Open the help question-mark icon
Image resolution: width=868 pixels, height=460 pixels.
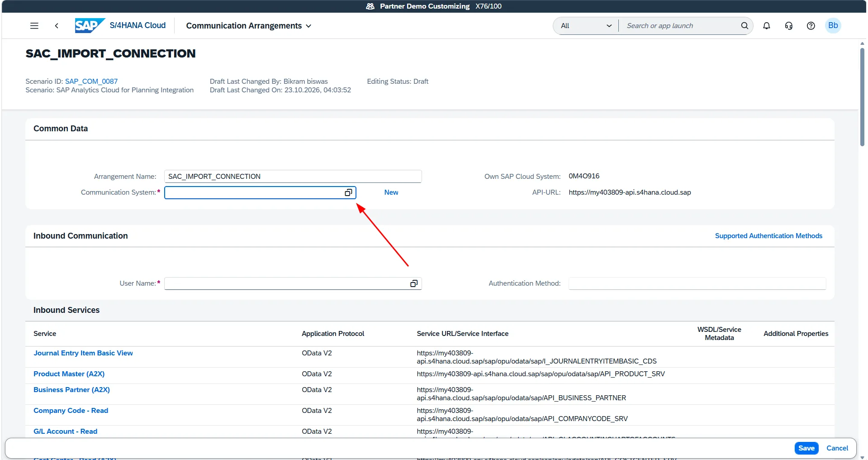[x=811, y=26]
